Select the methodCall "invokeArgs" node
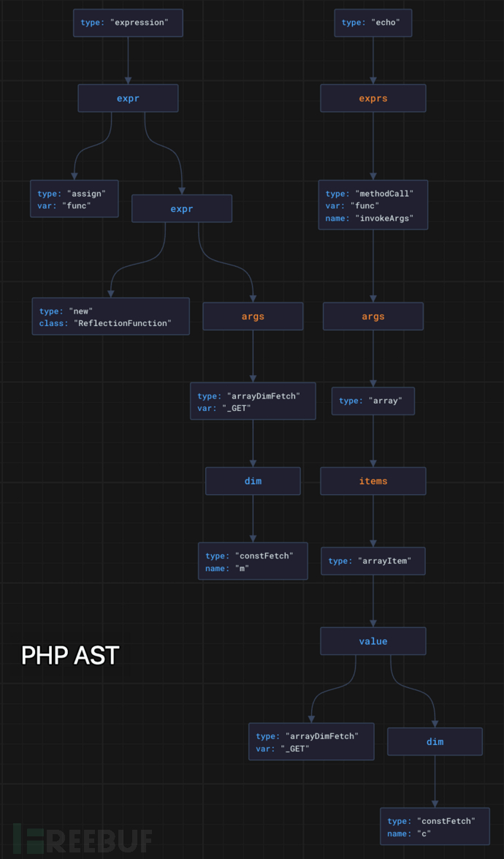The width and height of the screenshot is (504, 859). click(x=373, y=205)
